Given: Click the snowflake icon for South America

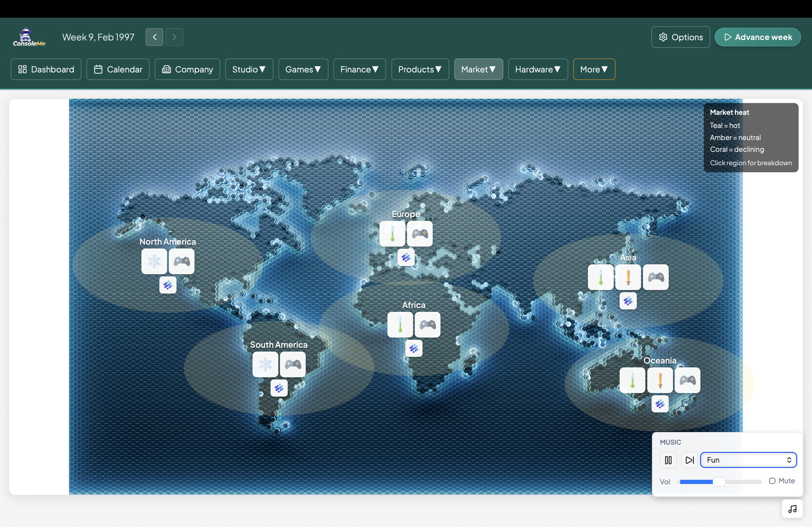Looking at the screenshot, I should [x=265, y=364].
